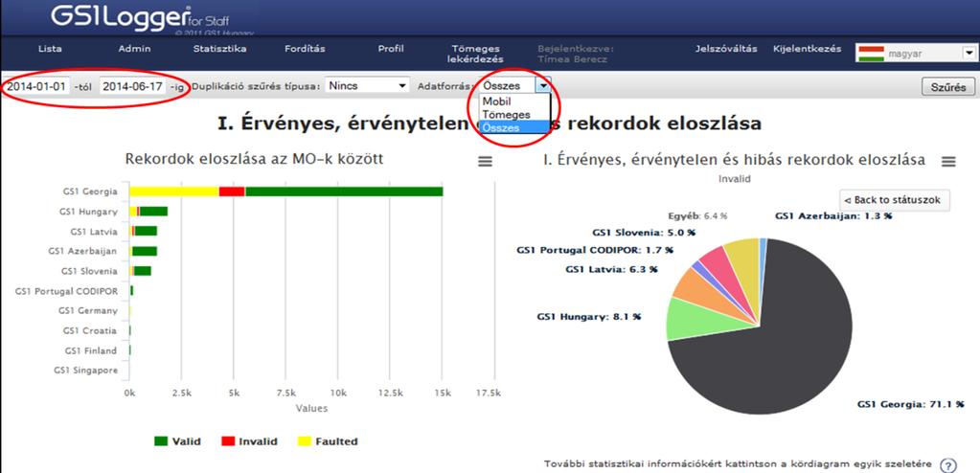
Task: Click the GS1 Latvia green bar
Action: tap(146, 231)
